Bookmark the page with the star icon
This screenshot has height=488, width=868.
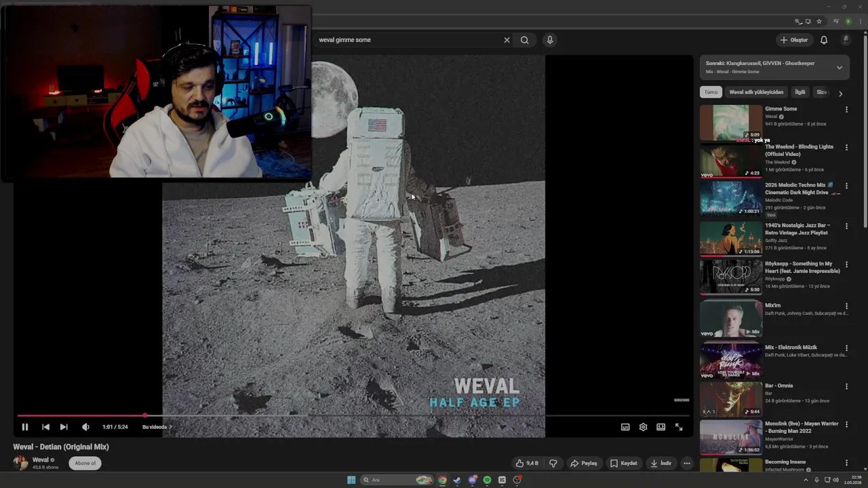[x=819, y=22]
